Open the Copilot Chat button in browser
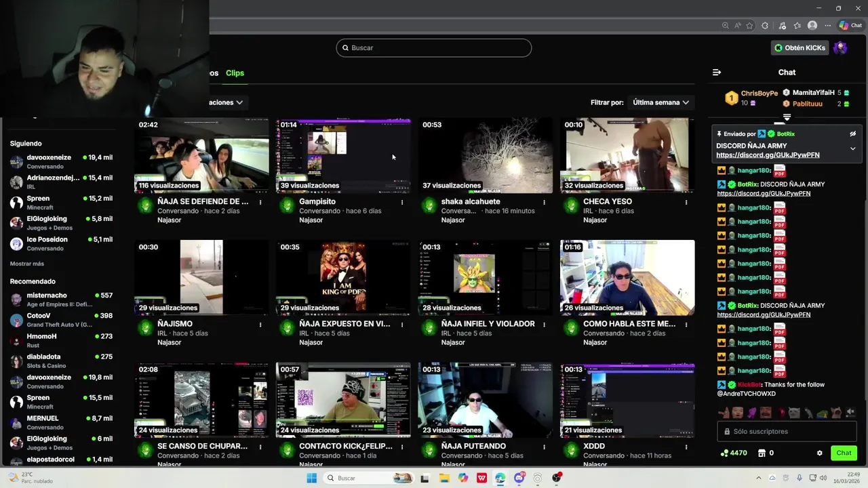 pos(850,26)
